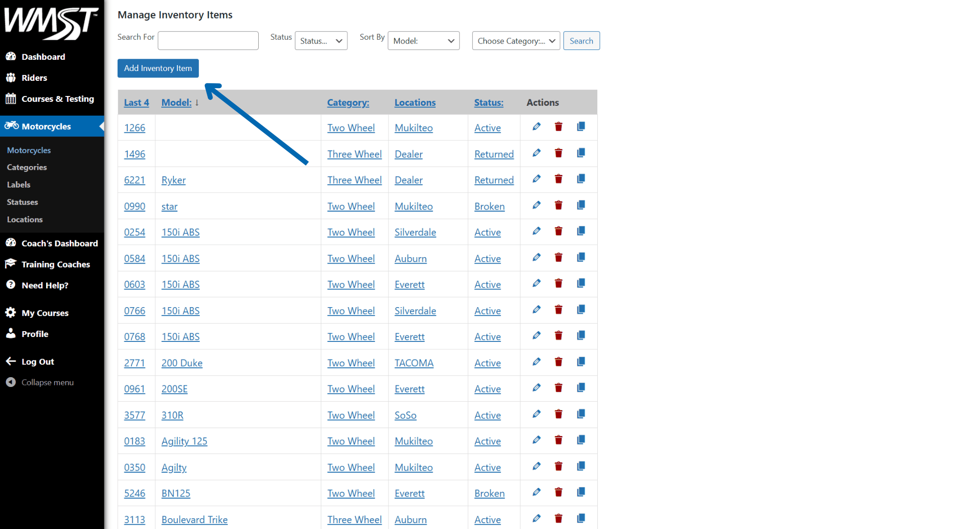The width and height of the screenshot is (980, 529).
Task: Click the WMST logo
Action: tap(51, 23)
